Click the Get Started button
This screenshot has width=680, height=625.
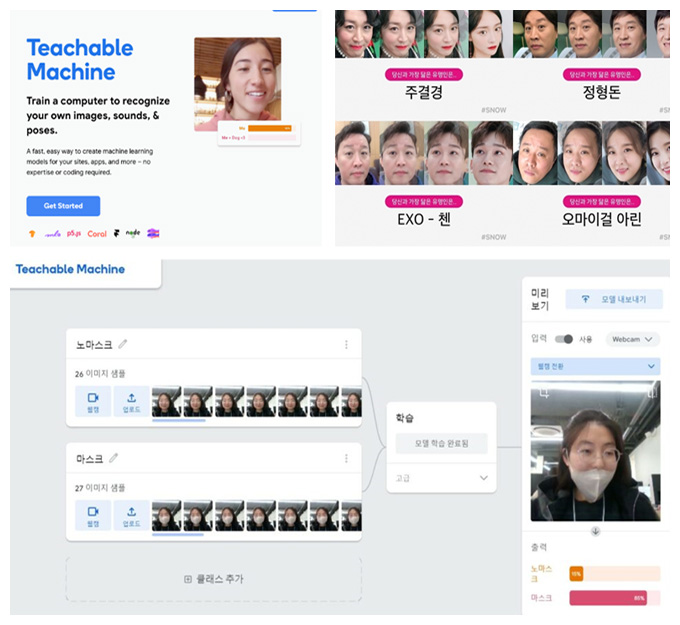[x=63, y=206]
